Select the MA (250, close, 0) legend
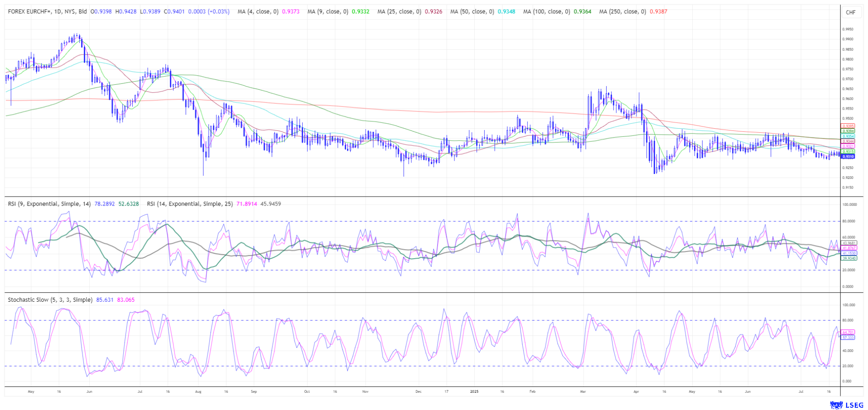 coord(622,12)
